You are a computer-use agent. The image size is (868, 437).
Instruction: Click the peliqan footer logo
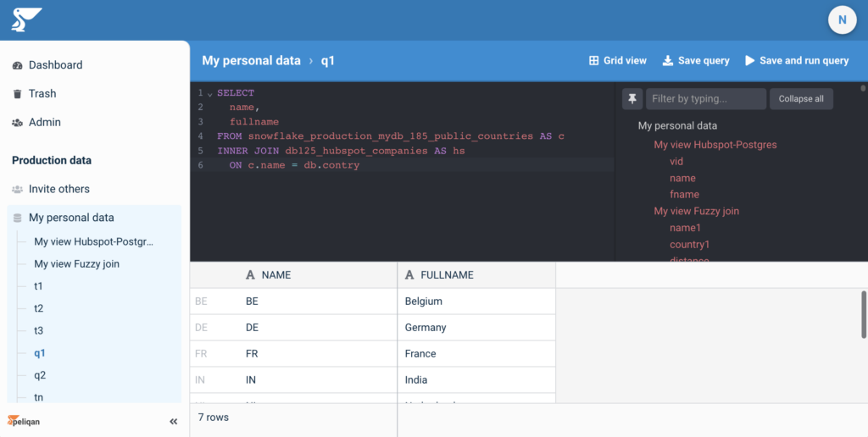tap(24, 421)
